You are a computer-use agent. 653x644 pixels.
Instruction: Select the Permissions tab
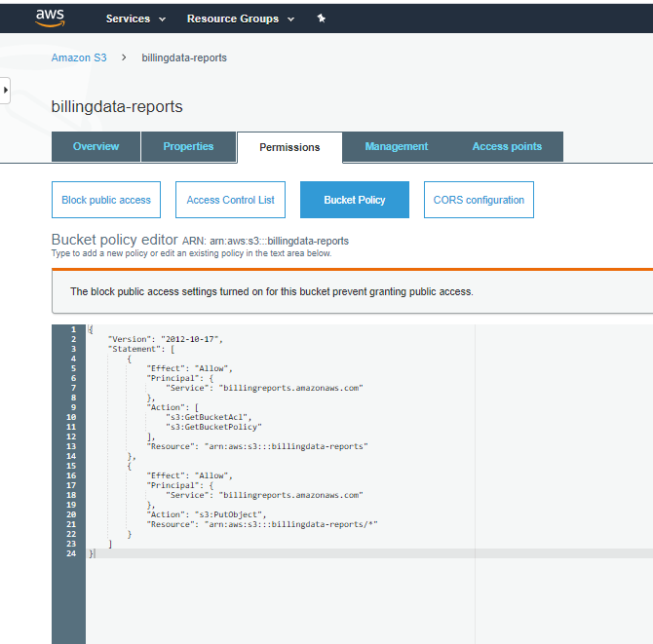(x=289, y=147)
